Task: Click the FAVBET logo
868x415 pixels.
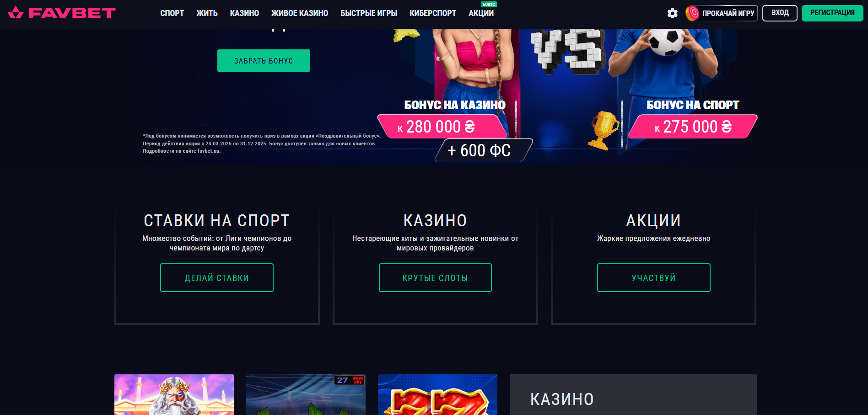Action: point(62,13)
